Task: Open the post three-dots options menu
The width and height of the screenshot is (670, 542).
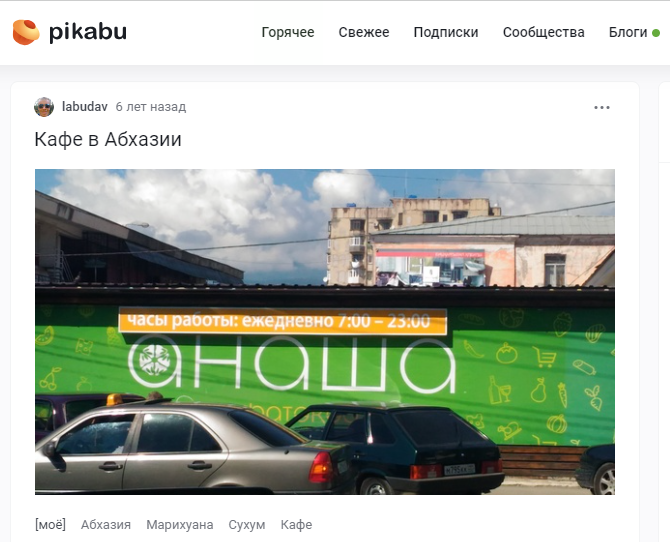Action: [x=602, y=107]
